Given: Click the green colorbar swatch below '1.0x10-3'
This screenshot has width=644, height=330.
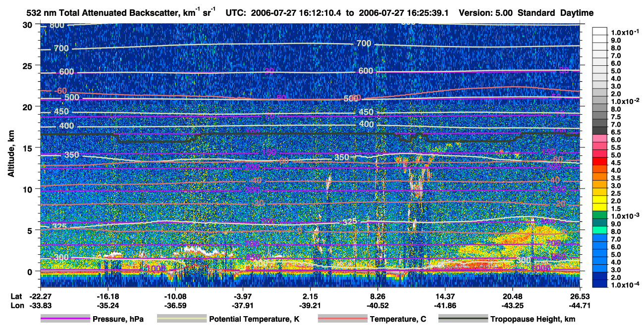Looking at the screenshot, I should coord(600,215).
